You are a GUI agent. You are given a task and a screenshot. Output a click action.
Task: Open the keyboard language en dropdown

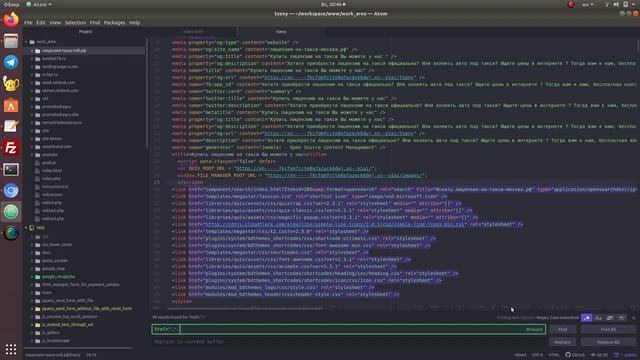coord(588,4)
